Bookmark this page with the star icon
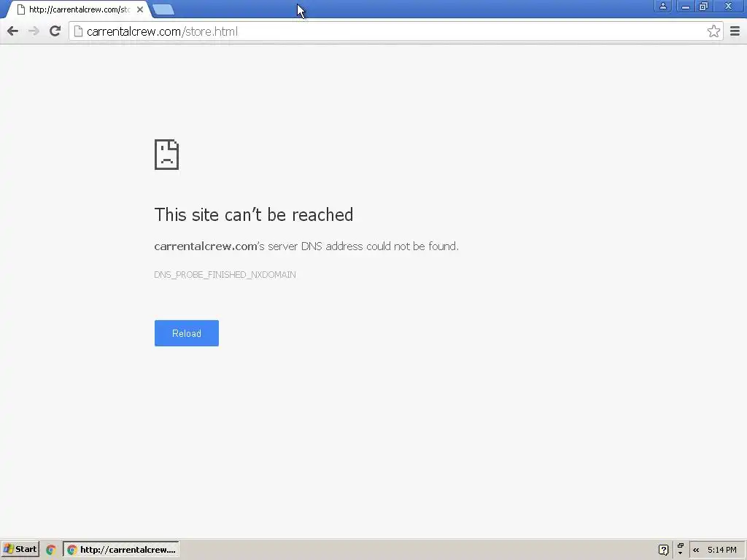This screenshot has width=747, height=560. click(713, 31)
